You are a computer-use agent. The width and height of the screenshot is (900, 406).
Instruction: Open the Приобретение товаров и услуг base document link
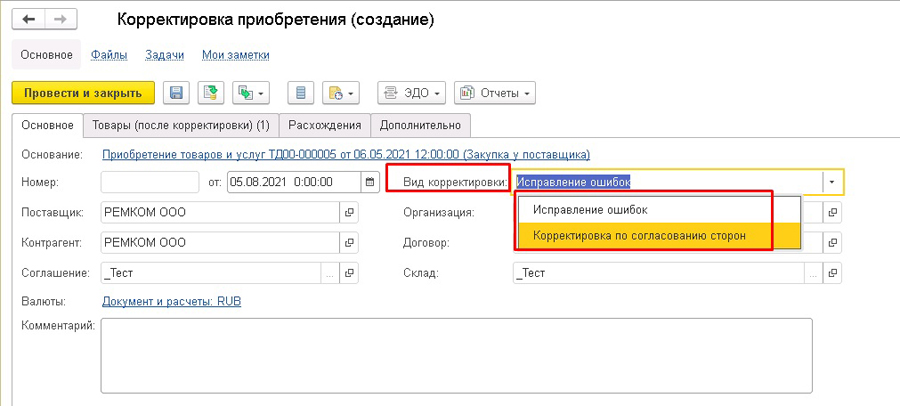tap(346, 154)
